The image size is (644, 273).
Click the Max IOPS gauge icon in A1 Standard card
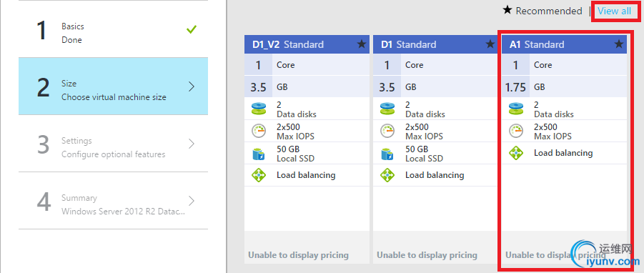point(516,131)
